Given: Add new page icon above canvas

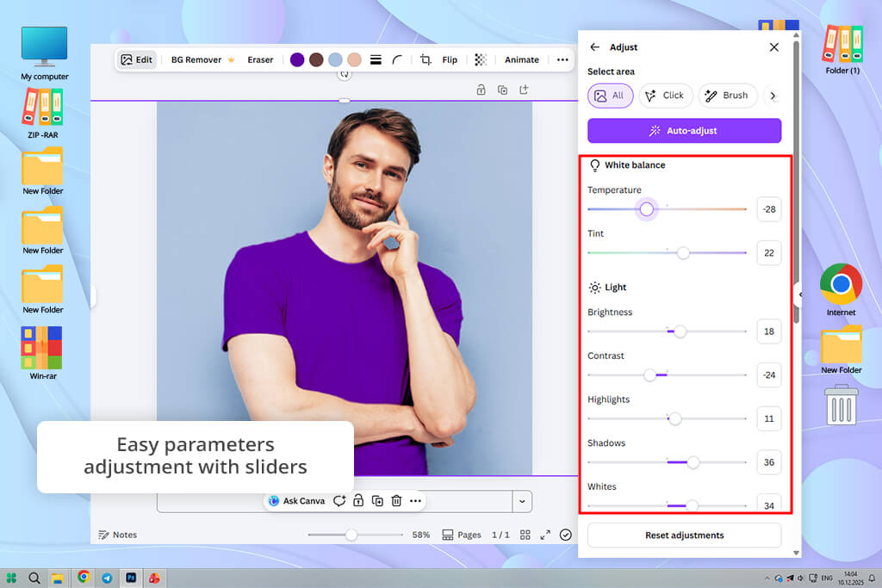Looking at the screenshot, I should [x=524, y=90].
